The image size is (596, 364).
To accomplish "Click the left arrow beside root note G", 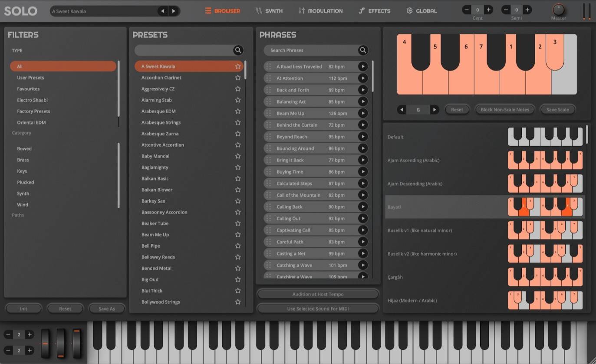I will tap(402, 109).
